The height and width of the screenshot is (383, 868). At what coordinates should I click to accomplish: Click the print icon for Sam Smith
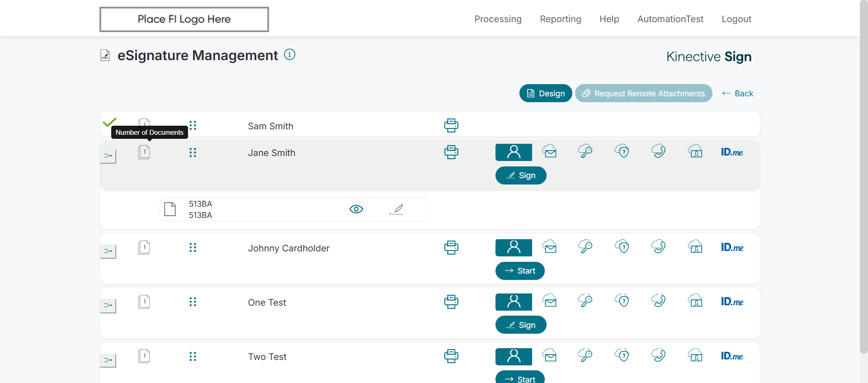tap(451, 125)
